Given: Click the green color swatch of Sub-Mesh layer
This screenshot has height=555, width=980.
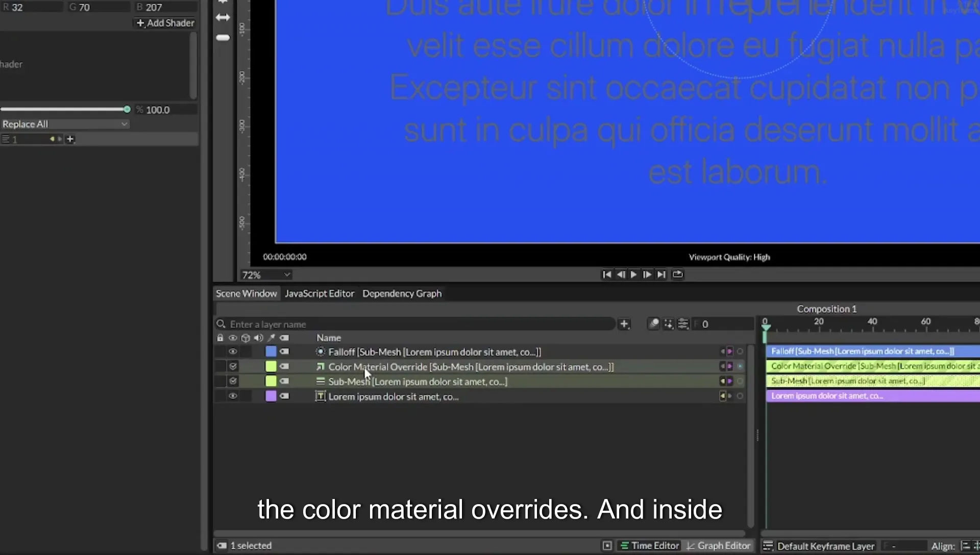Looking at the screenshot, I should pyautogui.click(x=271, y=381).
